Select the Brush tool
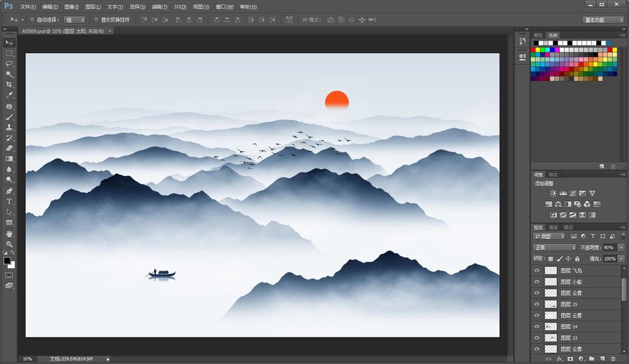 point(9,117)
